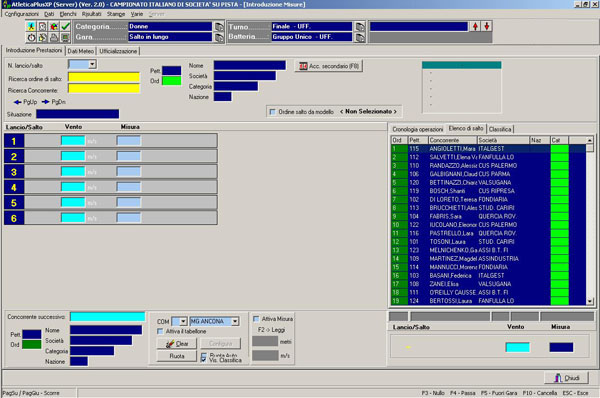Screen dimensions: 600x398
Task: Open the Categoria selection icon beside Donne
Action: [219, 27]
